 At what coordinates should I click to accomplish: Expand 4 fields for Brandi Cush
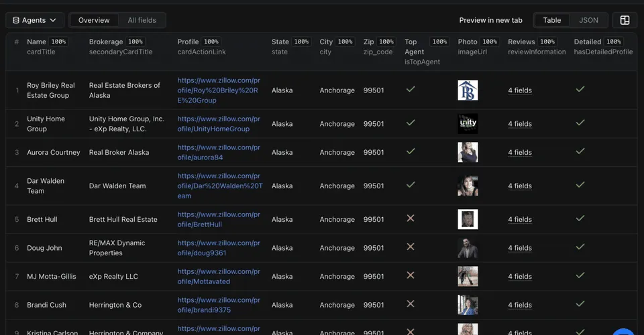(519, 305)
